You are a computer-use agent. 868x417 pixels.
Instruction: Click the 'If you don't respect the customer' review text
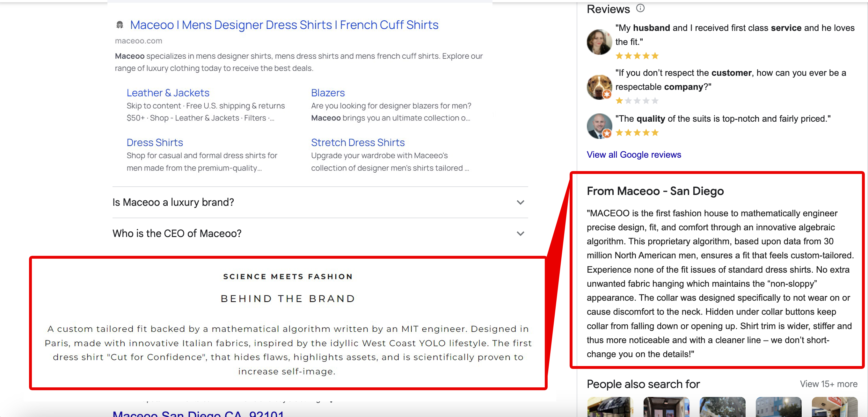click(731, 80)
